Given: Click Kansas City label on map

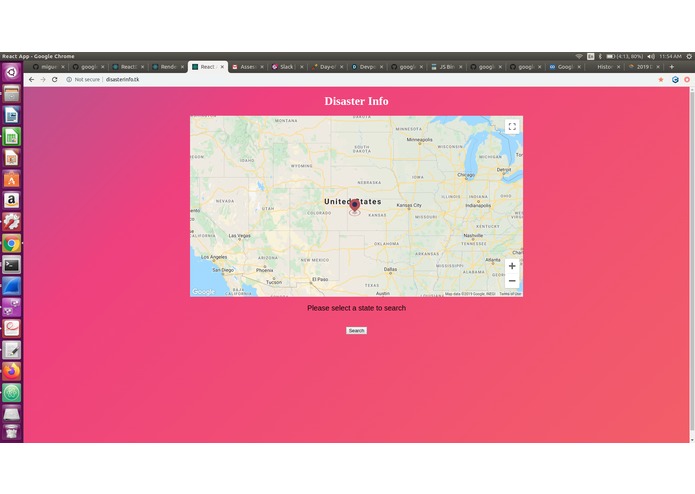Looking at the screenshot, I should (x=409, y=205).
